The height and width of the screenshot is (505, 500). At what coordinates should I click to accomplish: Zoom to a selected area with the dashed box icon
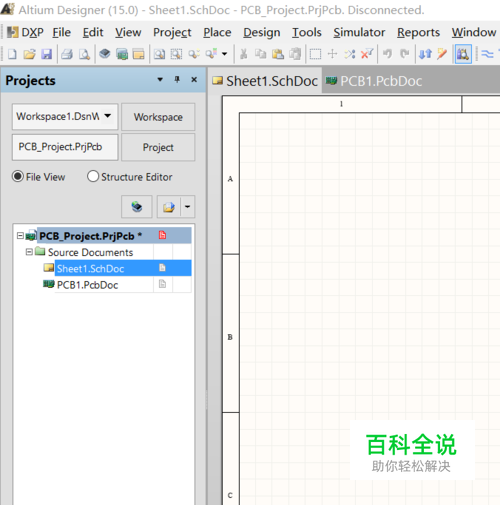coord(176,54)
